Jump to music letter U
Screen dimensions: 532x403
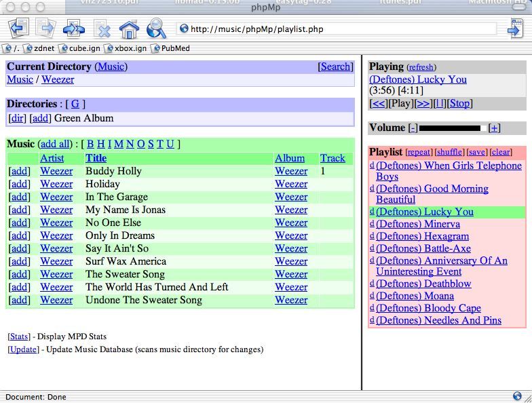(170, 144)
